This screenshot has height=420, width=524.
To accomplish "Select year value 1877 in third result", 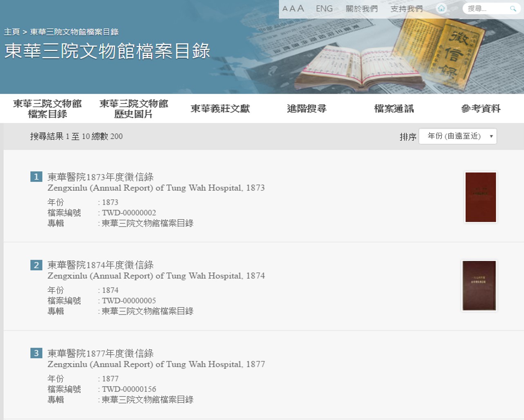I will [110, 379].
